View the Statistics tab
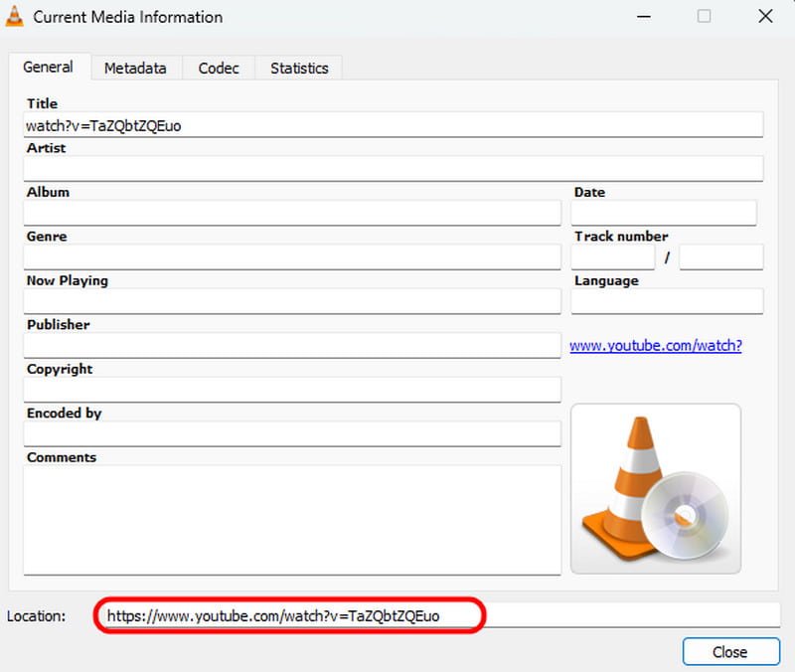795x672 pixels. coord(298,68)
